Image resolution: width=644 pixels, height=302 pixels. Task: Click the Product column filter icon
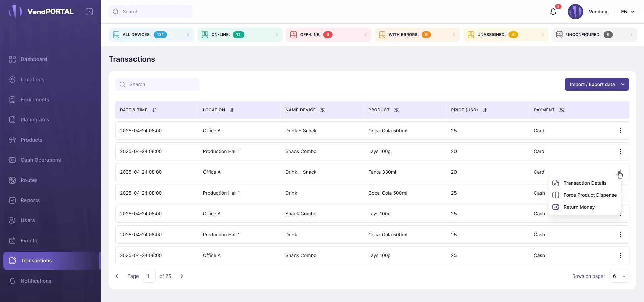pyautogui.click(x=396, y=110)
